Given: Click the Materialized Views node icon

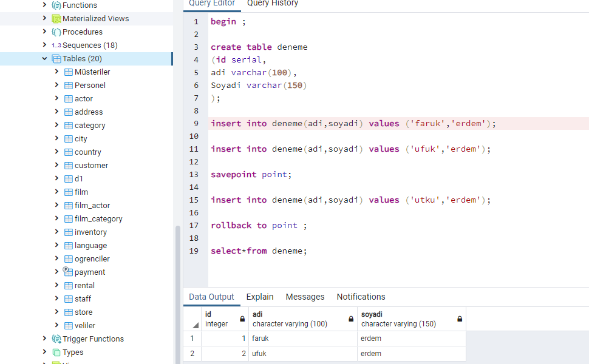Looking at the screenshot, I should (56, 18).
